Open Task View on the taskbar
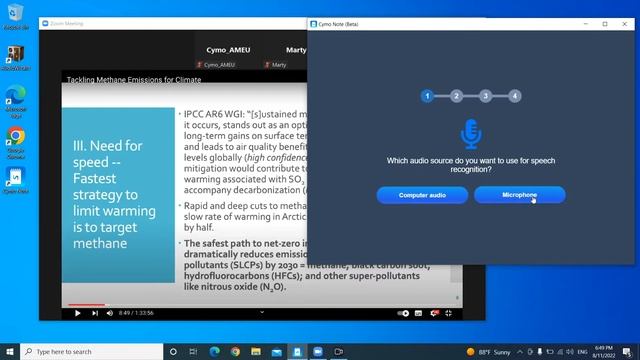 pos(193,351)
